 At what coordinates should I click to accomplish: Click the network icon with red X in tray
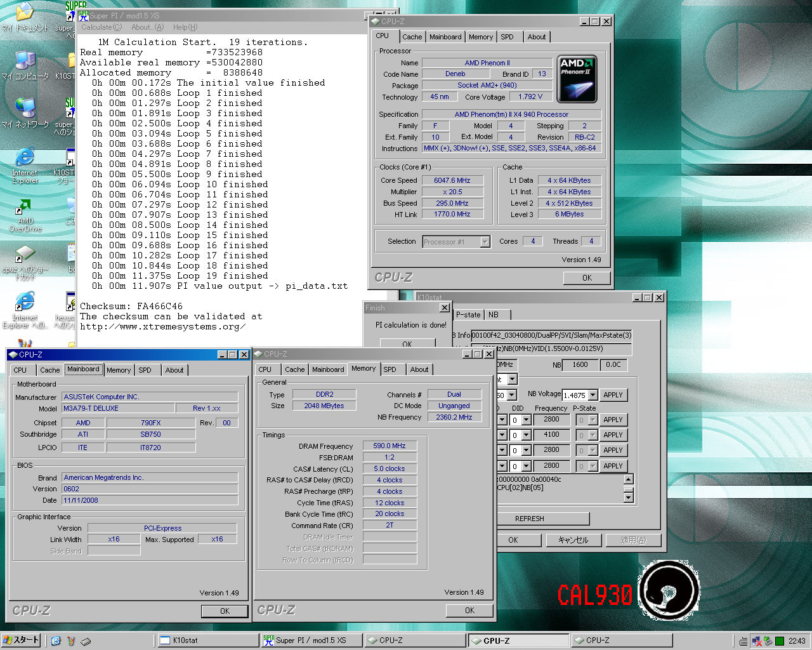pyautogui.click(x=756, y=641)
